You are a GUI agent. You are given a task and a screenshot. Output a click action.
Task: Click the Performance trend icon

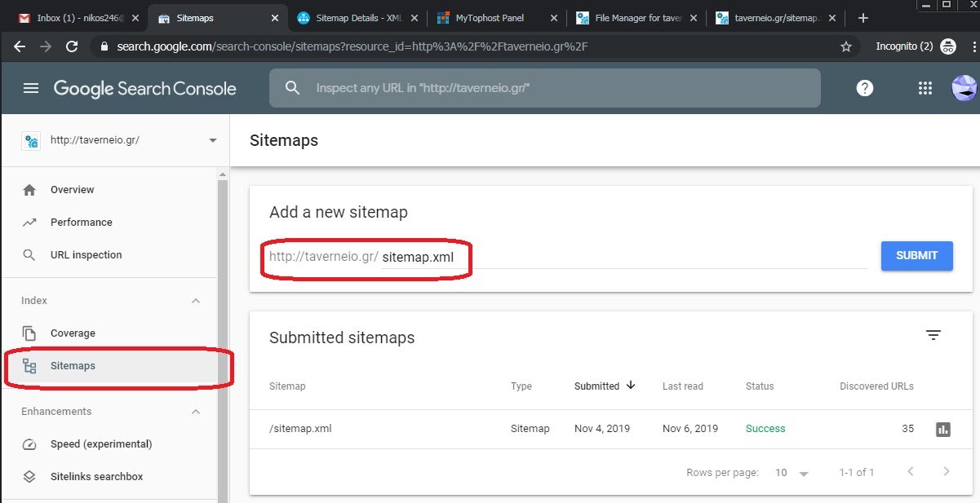[29, 223]
